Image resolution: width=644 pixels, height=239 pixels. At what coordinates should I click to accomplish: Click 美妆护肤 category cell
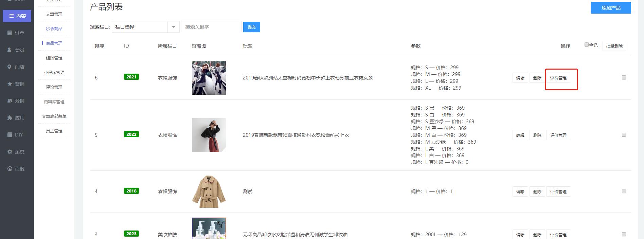pyautogui.click(x=167, y=235)
